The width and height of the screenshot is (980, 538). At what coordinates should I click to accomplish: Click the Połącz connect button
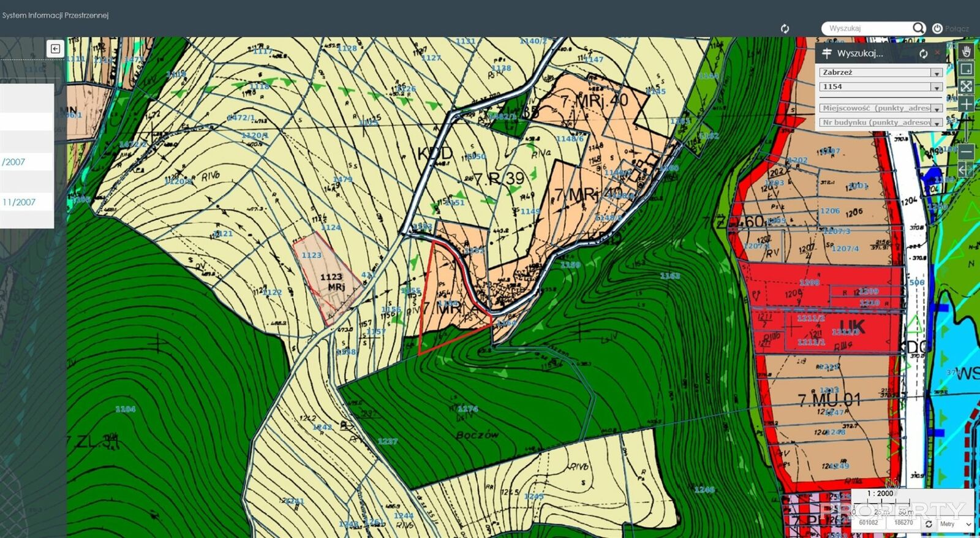coord(951,29)
